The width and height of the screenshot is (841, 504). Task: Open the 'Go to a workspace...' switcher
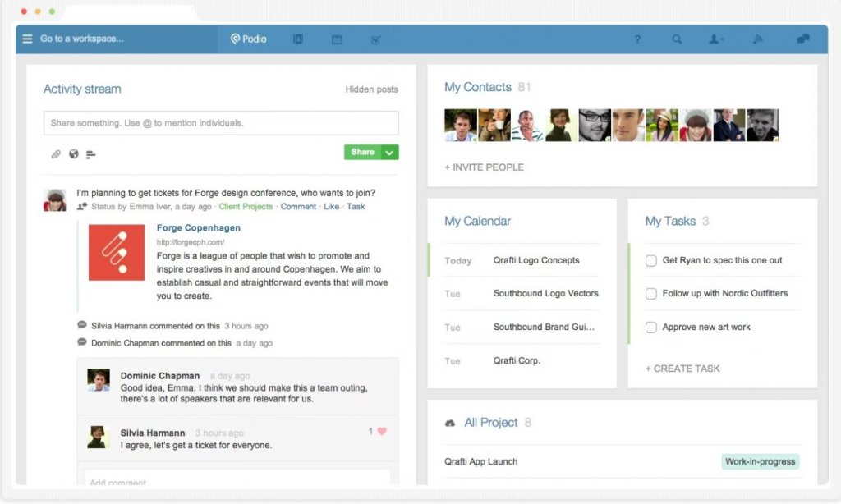tap(82, 39)
